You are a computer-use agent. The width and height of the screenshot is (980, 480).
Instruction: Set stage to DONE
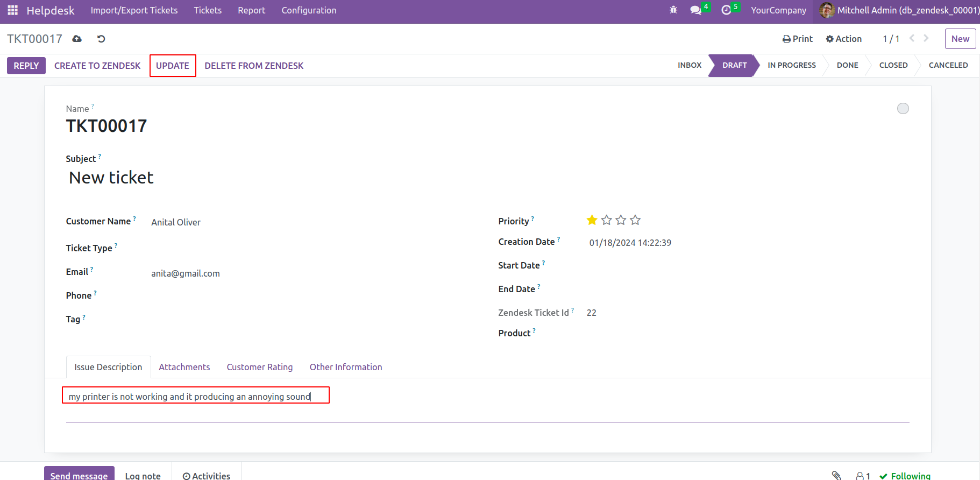point(848,65)
